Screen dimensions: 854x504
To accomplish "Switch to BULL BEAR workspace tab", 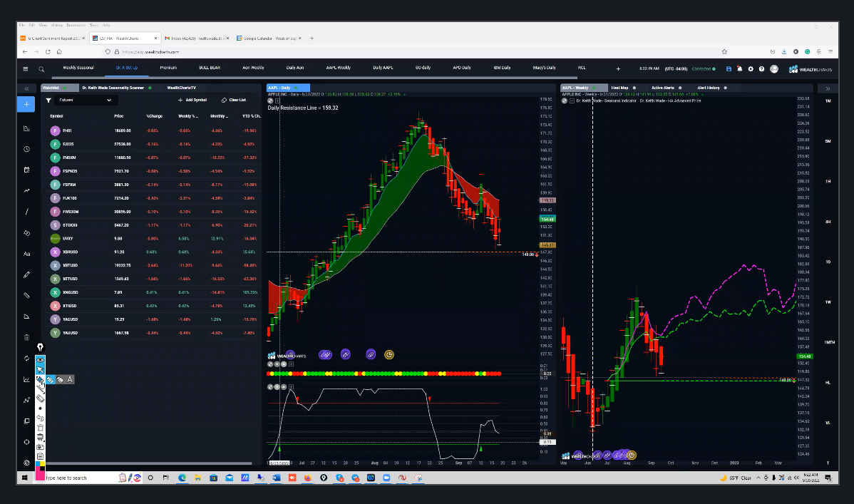I will [210, 68].
